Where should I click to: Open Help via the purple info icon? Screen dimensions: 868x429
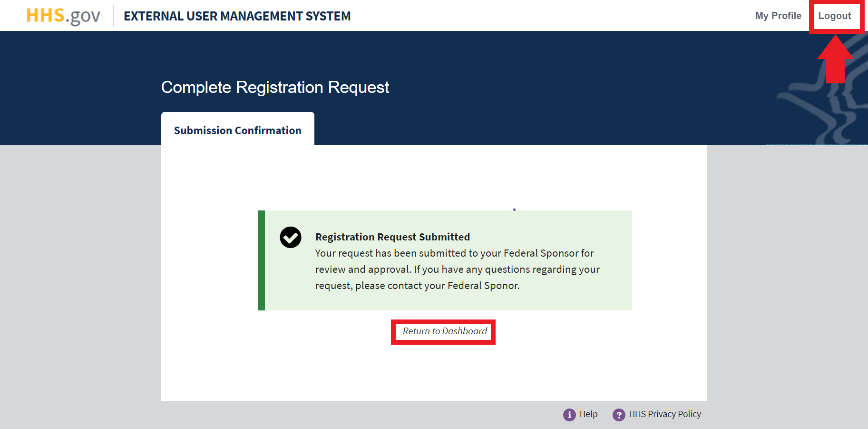[569, 414]
